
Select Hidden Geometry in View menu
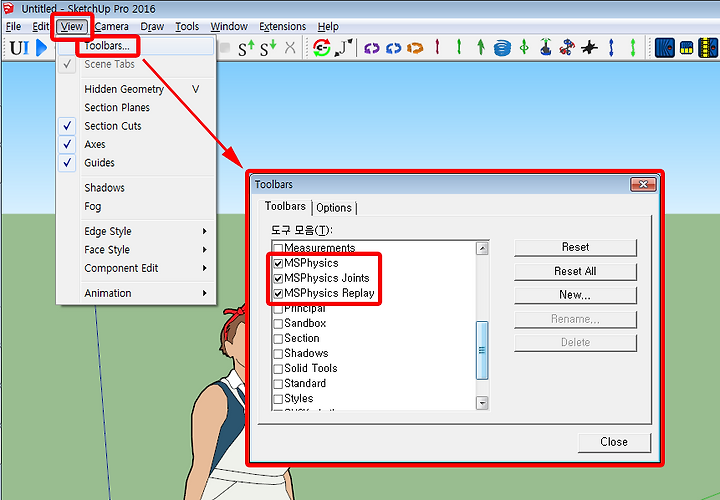[x=136, y=89]
